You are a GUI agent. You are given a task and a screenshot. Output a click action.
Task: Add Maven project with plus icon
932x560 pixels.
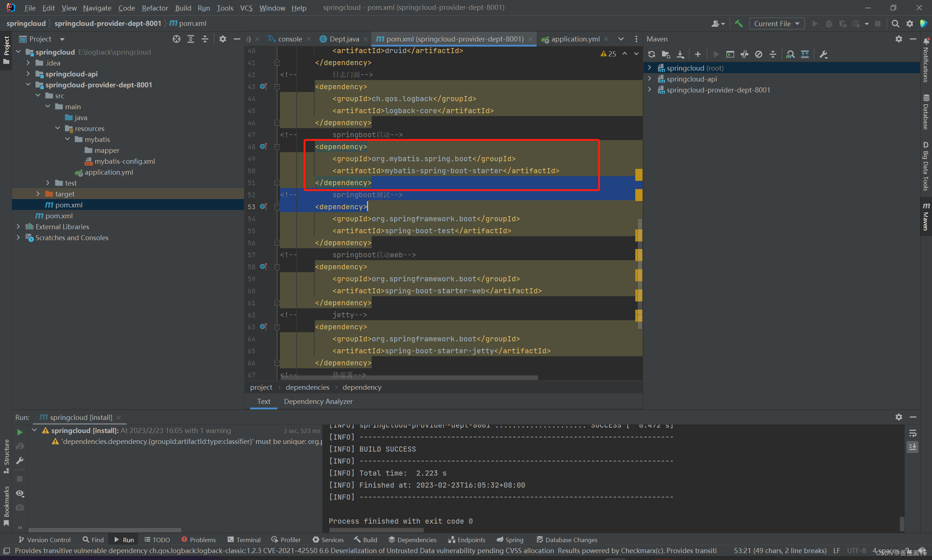698,54
